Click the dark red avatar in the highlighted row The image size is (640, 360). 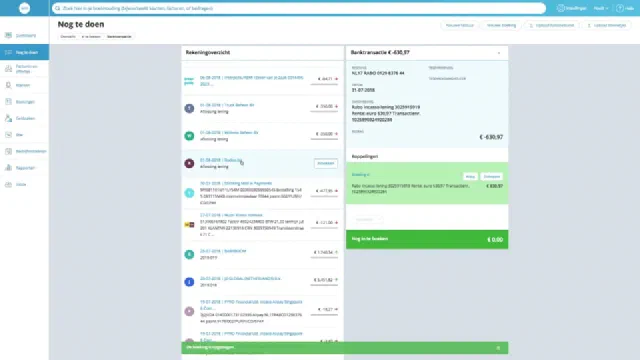(189, 163)
